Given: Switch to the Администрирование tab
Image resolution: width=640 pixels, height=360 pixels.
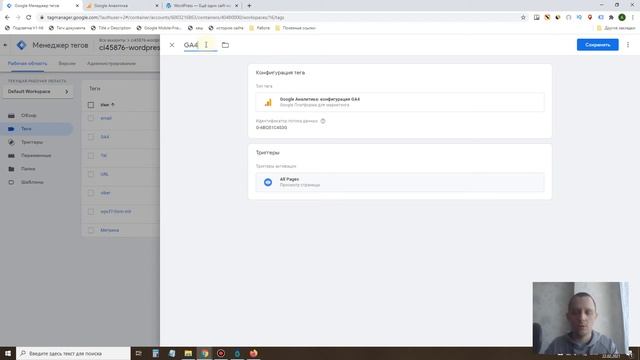Looking at the screenshot, I should (x=111, y=64).
